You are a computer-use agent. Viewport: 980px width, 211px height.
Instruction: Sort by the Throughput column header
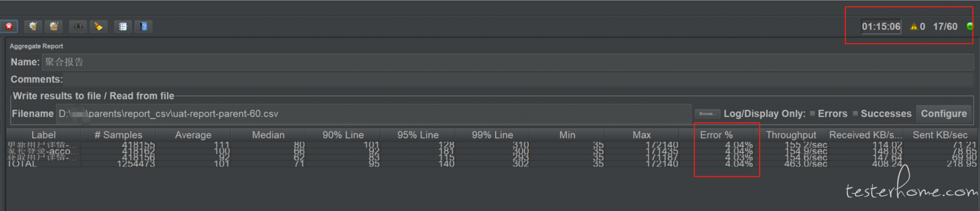tap(791, 135)
